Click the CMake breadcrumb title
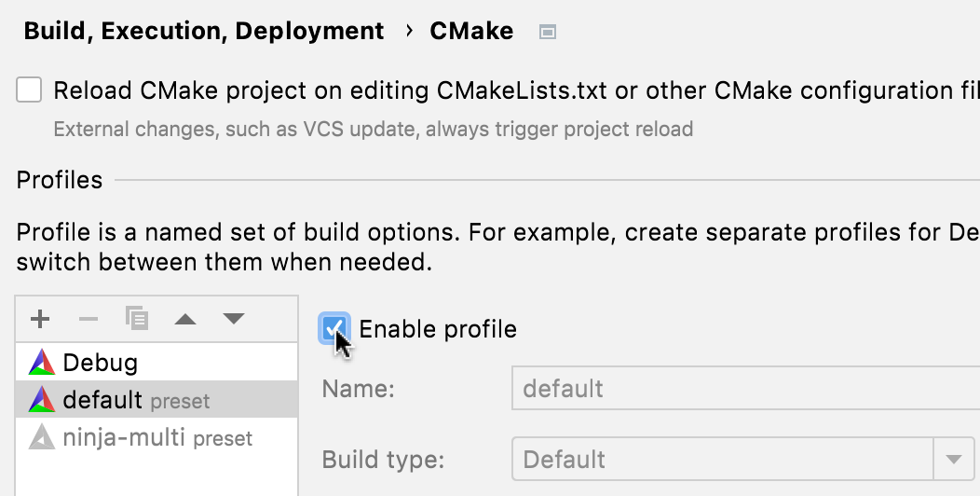The width and height of the screenshot is (980, 496). pyautogui.click(x=471, y=31)
